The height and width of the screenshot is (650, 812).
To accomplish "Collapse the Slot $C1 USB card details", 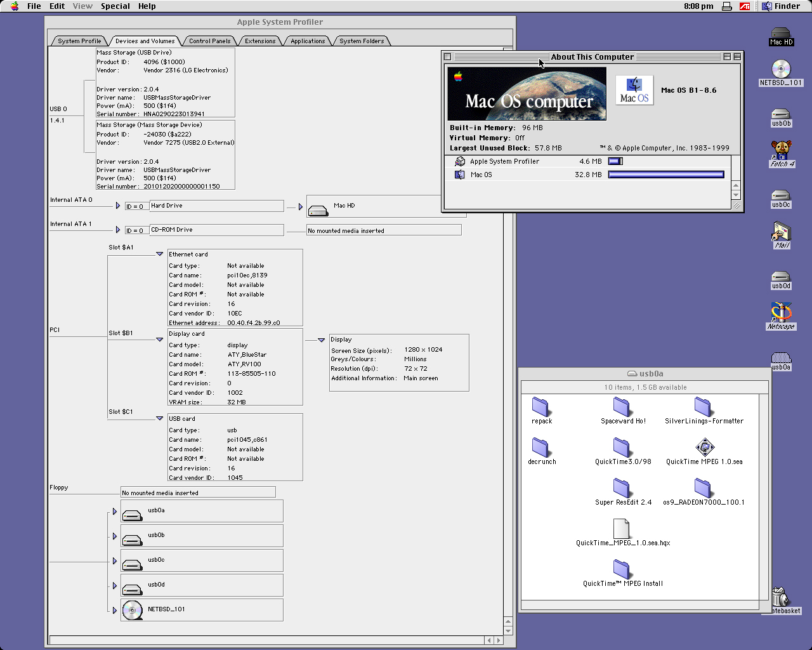I will (159, 418).
